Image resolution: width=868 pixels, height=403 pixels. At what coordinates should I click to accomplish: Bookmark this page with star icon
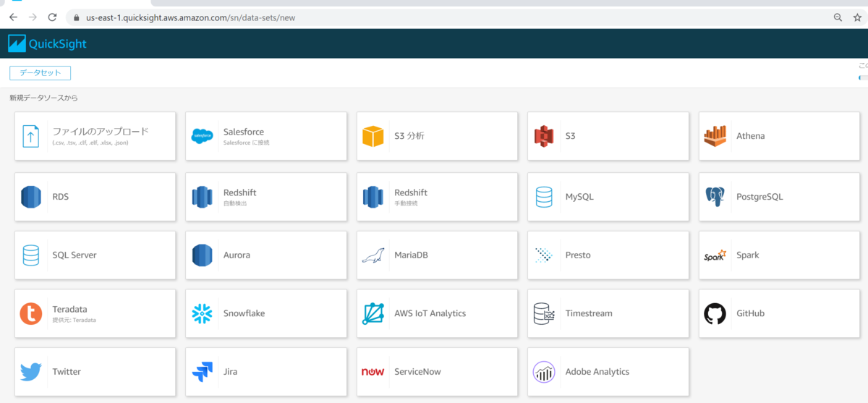click(x=857, y=17)
